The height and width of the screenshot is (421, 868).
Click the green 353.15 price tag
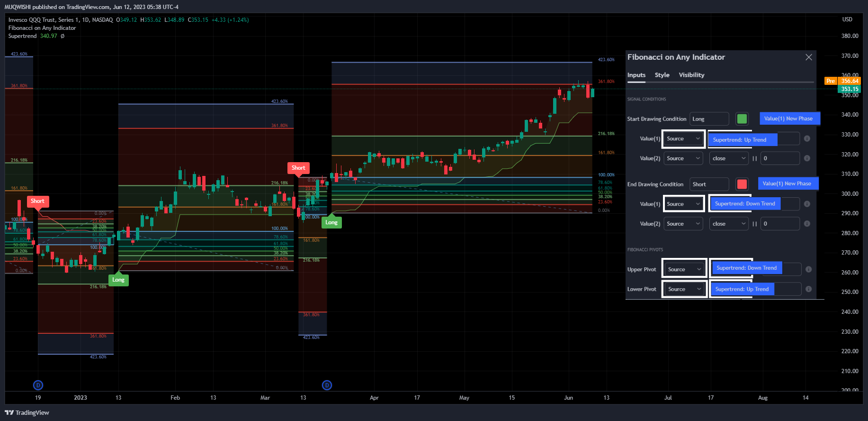pyautogui.click(x=850, y=89)
